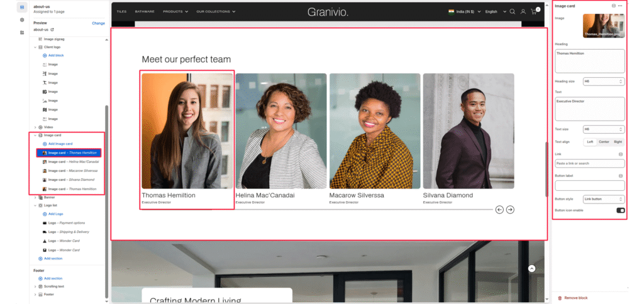This screenshot has width=644, height=304.
Task: Click the Remove block button
Action: (x=575, y=298)
